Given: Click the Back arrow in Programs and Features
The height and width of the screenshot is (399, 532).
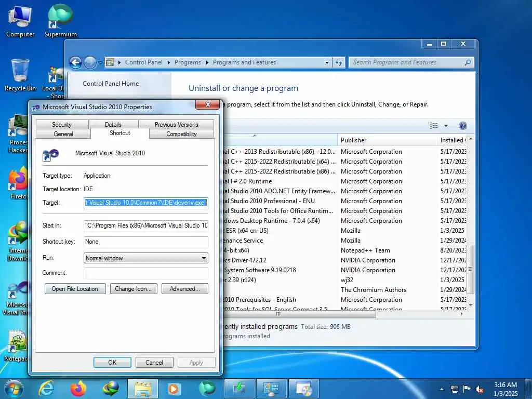Looking at the screenshot, I should (x=75, y=62).
